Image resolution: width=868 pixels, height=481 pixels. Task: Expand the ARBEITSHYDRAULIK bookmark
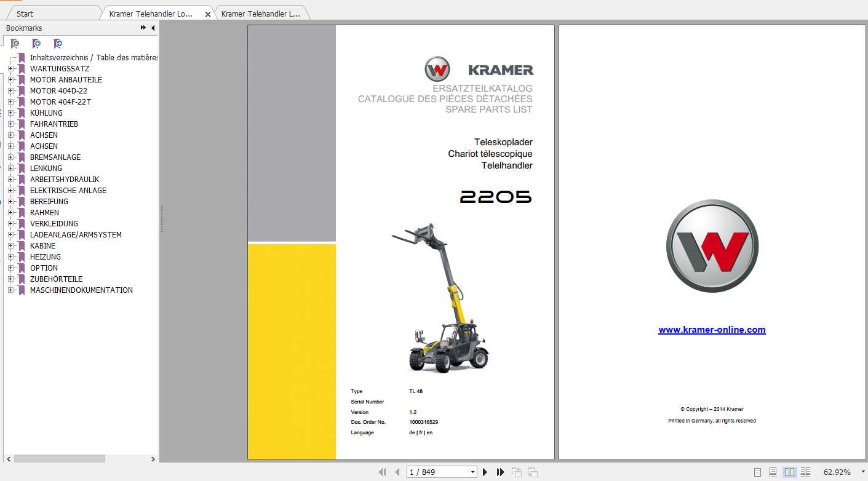(x=10, y=180)
